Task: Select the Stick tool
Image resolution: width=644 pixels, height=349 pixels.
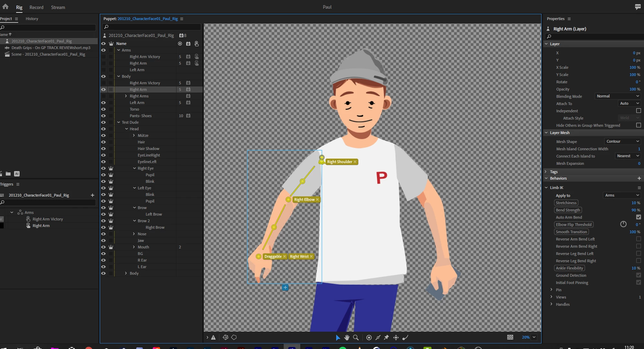Action: pyautogui.click(x=378, y=337)
